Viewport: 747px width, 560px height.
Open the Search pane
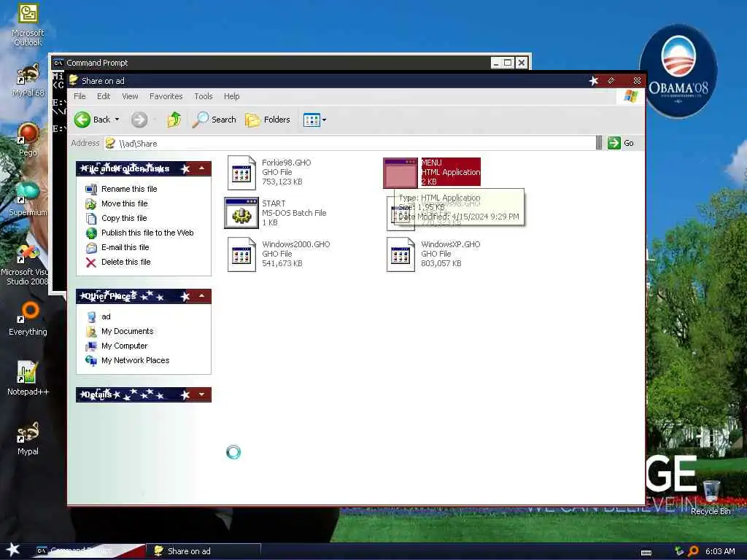point(214,120)
